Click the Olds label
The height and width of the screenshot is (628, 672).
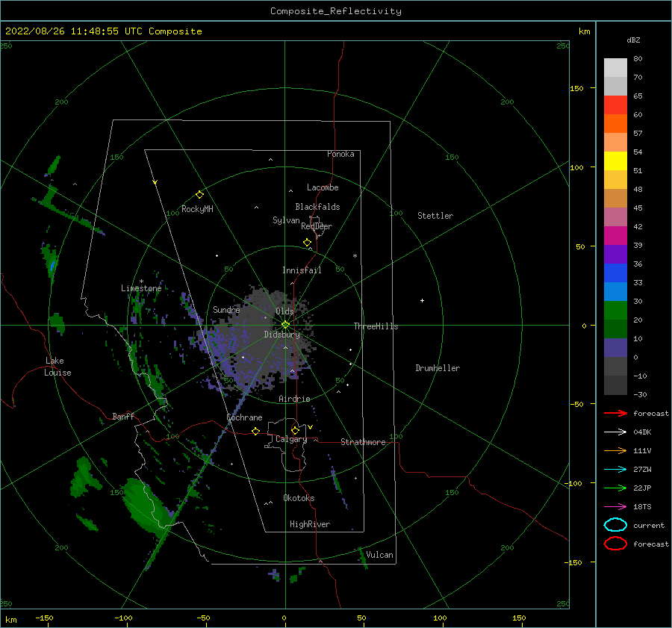[284, 311]
